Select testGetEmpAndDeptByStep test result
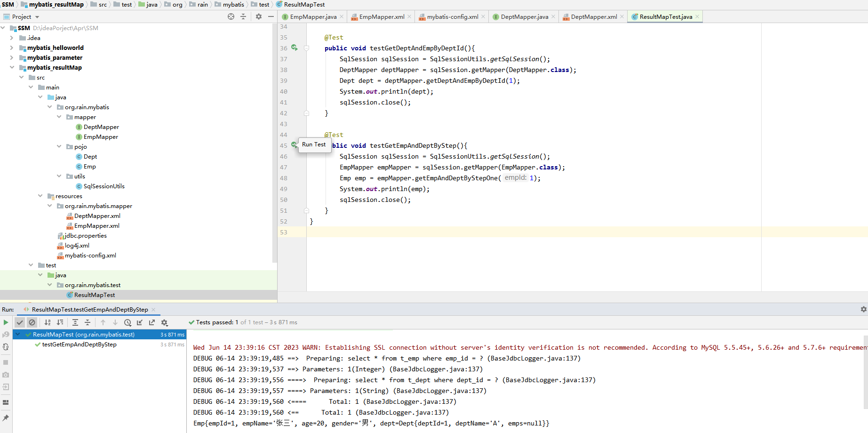Viewport: 868px width, 433px height. (x=79, y=345)
